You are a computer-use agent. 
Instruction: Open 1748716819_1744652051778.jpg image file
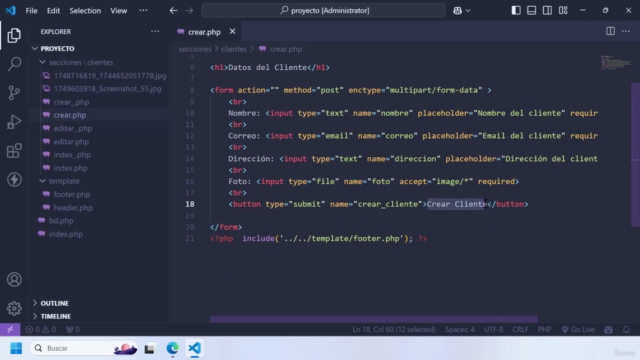110,76
